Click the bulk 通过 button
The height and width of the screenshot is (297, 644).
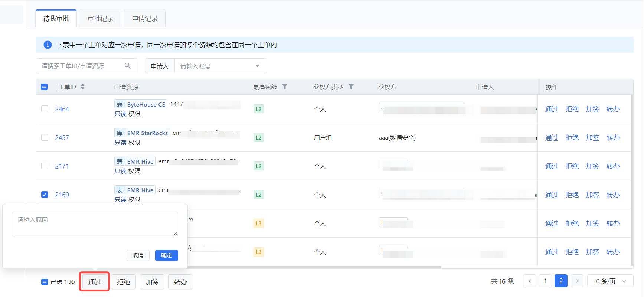(95, 282)
